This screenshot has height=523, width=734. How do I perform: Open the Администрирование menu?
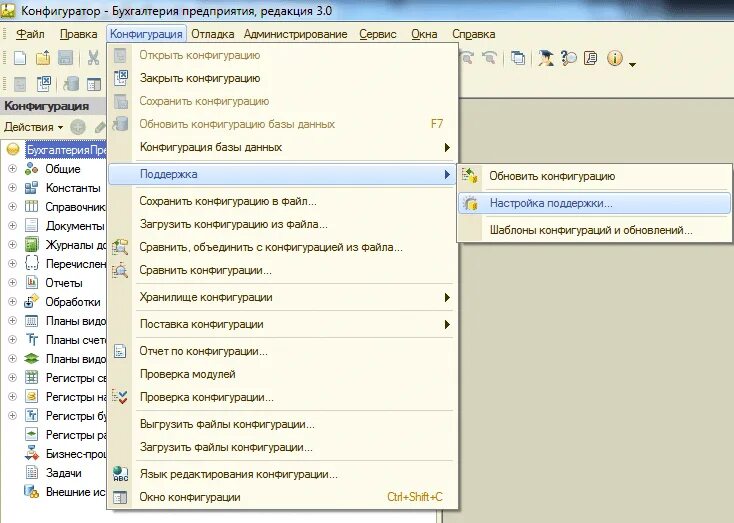pyautogui.click(x=295, y=34)
